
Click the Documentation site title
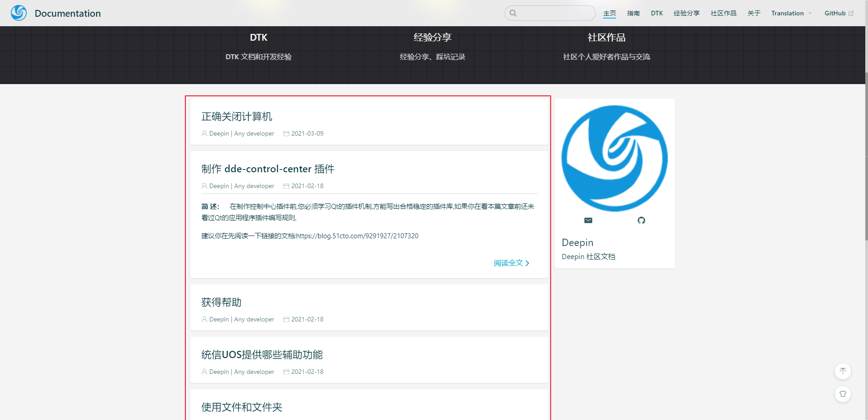(68, 14)
